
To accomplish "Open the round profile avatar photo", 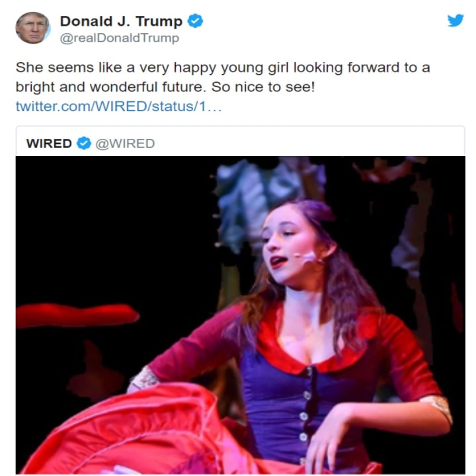I will tap(33, 28).
